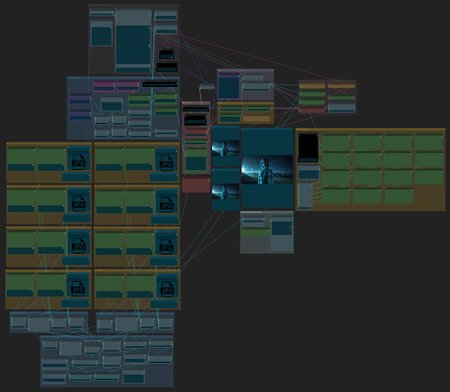Select the JPG icon in second row, left group
The width and height of the screenshot is (450, 392).
pos(79,202)
